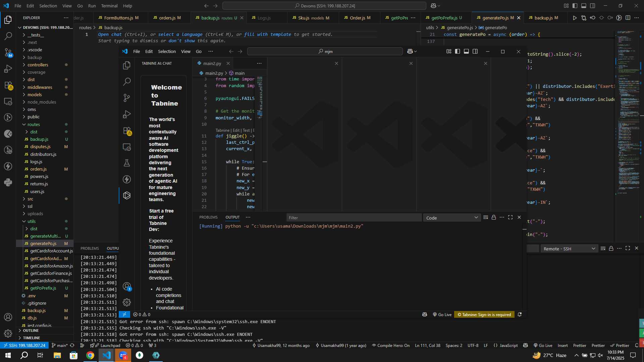Open the Remote - SSH output dropdown
This screenshot has width=644, height=362.
click(x=569, y=249)
